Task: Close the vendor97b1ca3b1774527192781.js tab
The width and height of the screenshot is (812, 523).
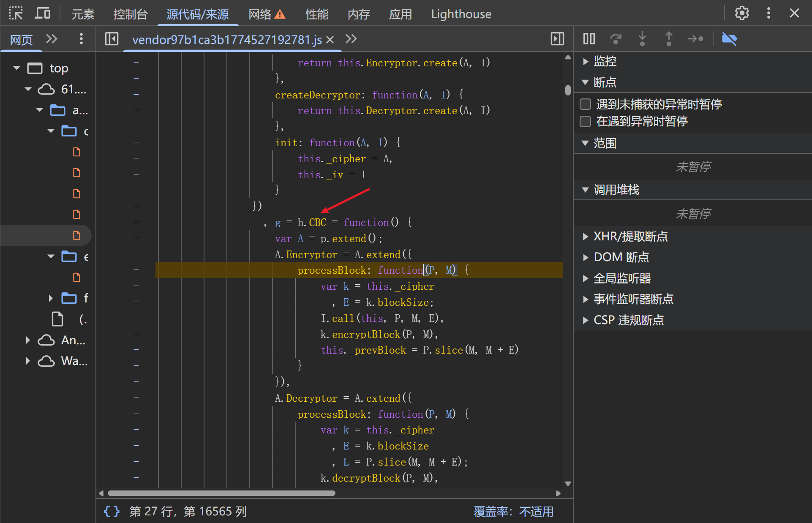Action: point(330,40)
